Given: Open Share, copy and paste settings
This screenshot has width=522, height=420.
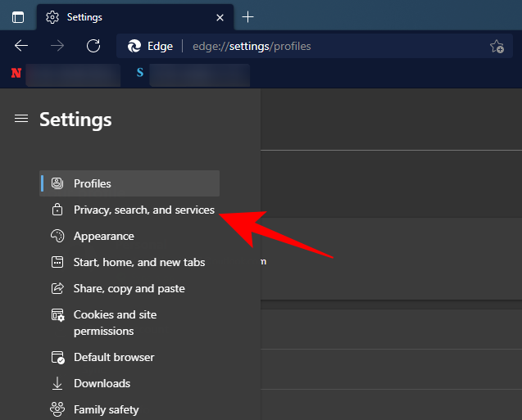Looking at the screenshot, I should point(129,288).
